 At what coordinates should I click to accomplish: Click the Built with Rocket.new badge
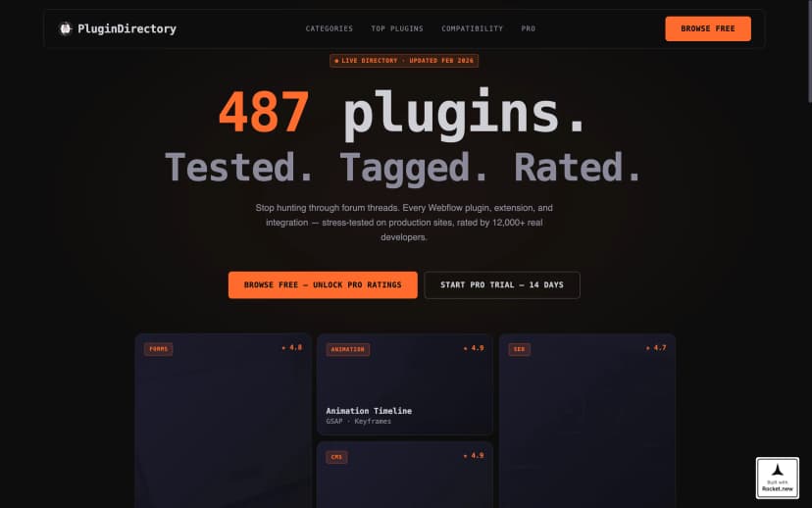[x=778, y=478]
